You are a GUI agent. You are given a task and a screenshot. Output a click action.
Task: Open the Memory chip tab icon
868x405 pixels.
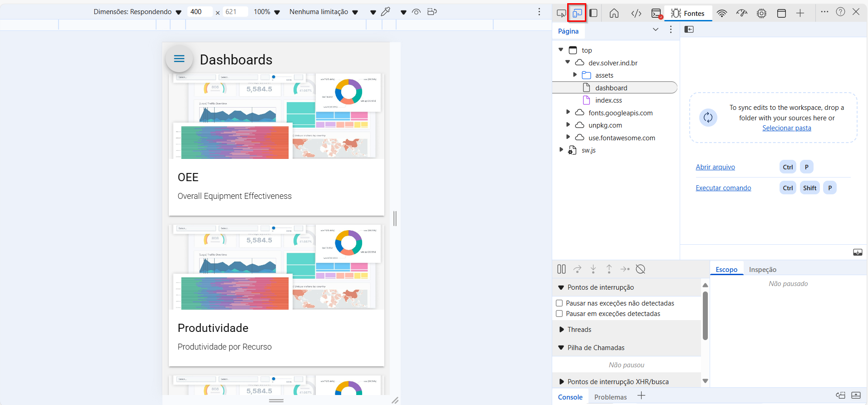761,13
